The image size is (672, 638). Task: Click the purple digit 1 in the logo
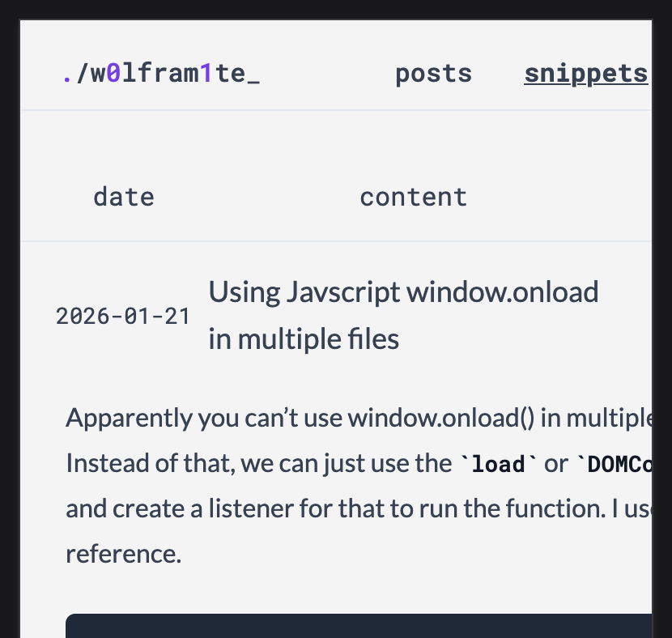click(x=206, y=74)
